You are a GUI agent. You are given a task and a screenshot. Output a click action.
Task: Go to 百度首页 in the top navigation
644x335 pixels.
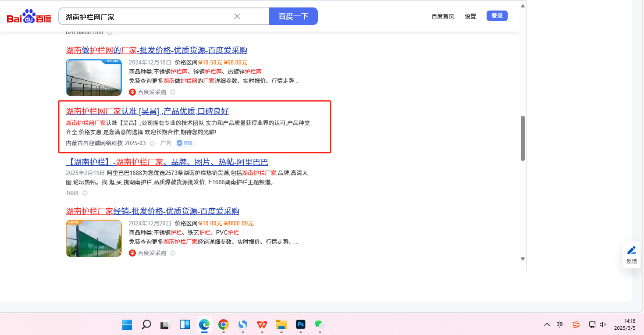443,16
